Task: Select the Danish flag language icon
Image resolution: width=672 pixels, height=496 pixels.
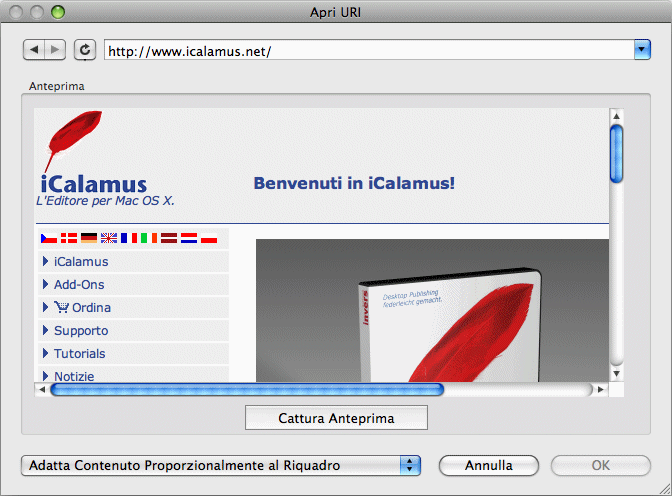Action: (69, 238)
